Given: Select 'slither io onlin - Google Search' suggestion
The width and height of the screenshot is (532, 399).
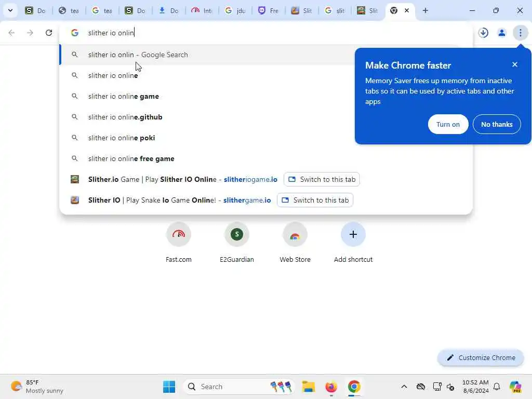Looking at the screenshot, I should pos(207,55).
